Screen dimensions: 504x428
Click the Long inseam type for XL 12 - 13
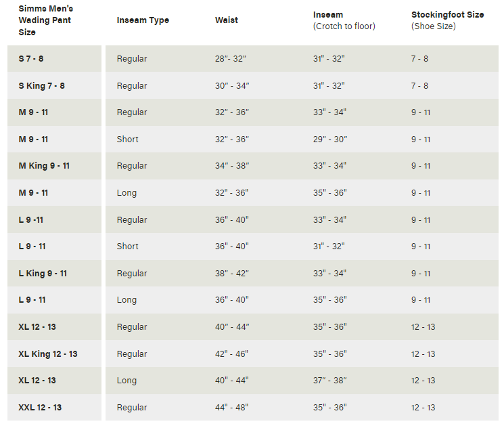click(x=127, y=381)
